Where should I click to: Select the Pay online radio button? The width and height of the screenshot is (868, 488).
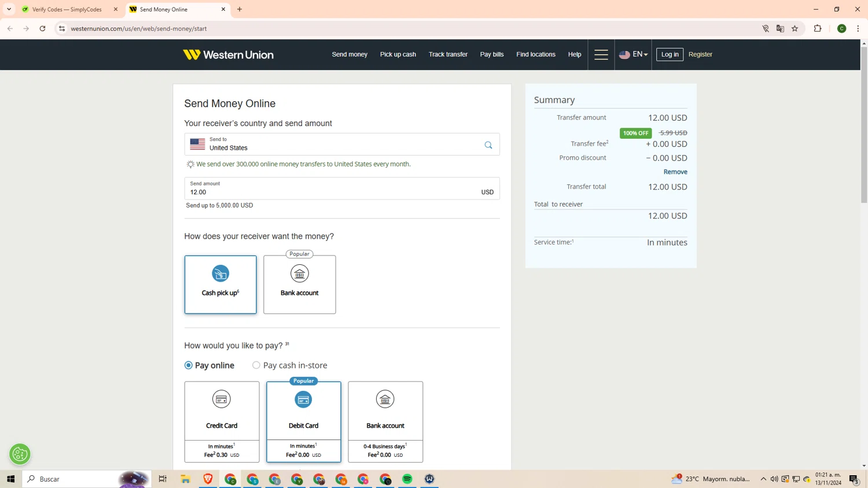(x=189, y=365)
